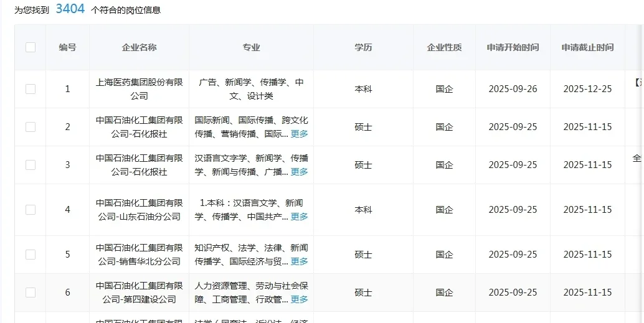Click the 企业名称 column header

[140, 47]
